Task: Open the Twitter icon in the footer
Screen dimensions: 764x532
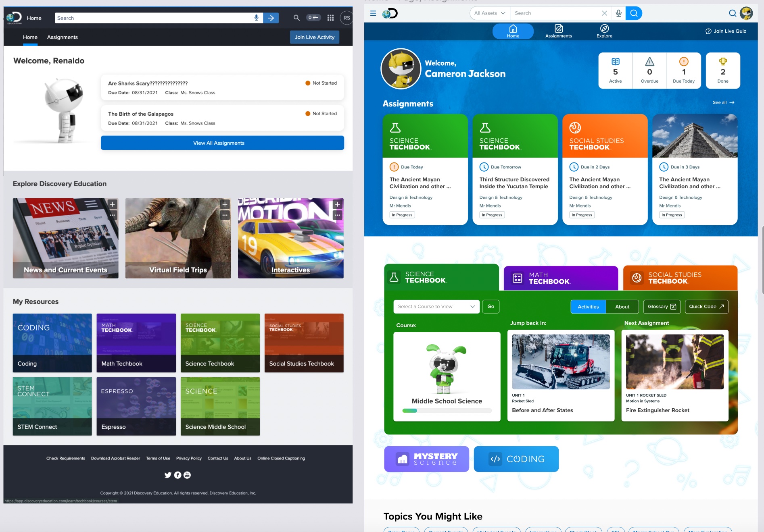Action: pyautogui.click(x=168, y=475)
